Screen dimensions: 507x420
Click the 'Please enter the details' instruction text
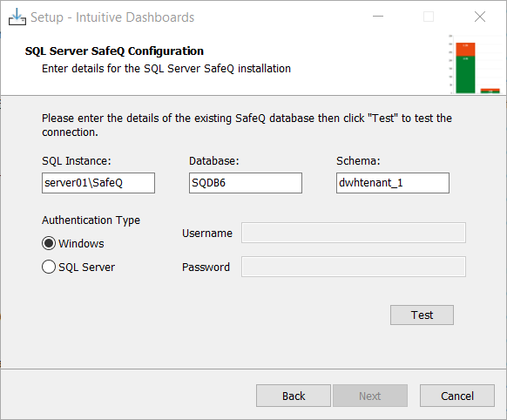[247, 125]
